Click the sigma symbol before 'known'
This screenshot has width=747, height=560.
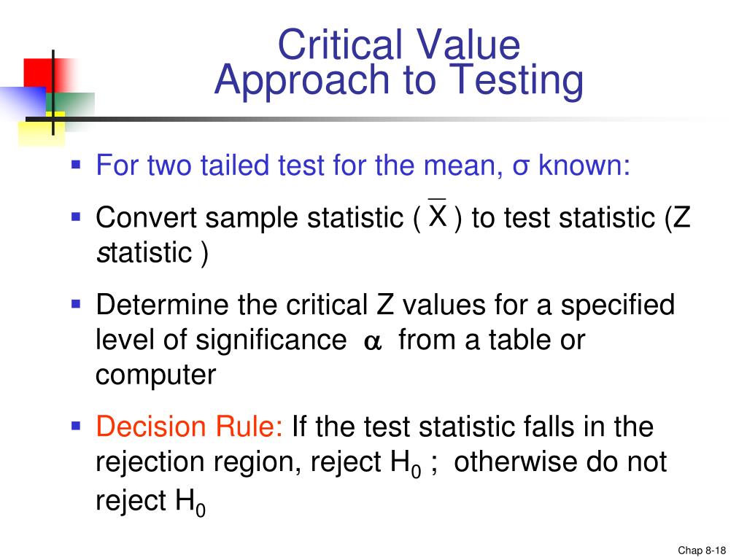(x=521, y=167)
